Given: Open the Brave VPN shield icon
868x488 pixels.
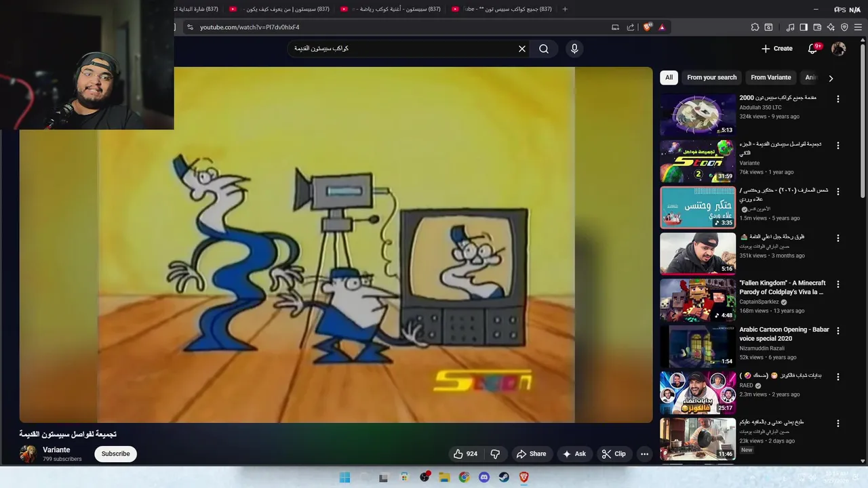Looking at the screenshot, I should pyautogui.click(x=844, y=27).
